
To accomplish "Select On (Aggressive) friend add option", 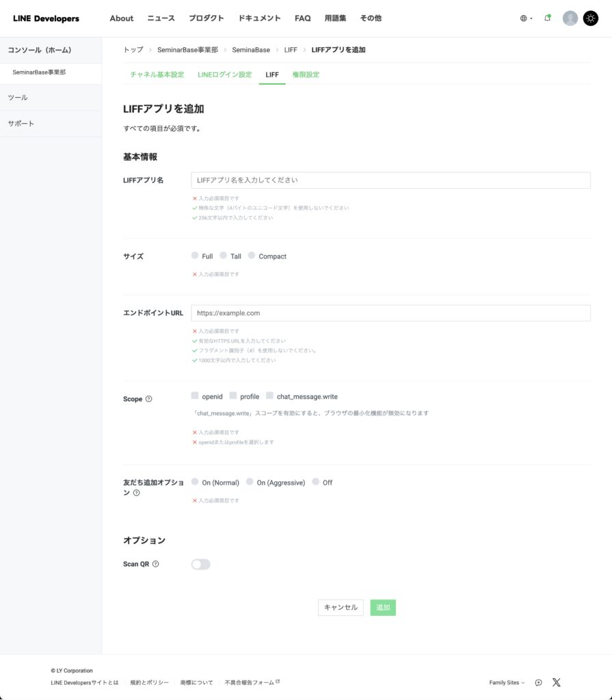I will pyautogui.click(x=250, y=482).
